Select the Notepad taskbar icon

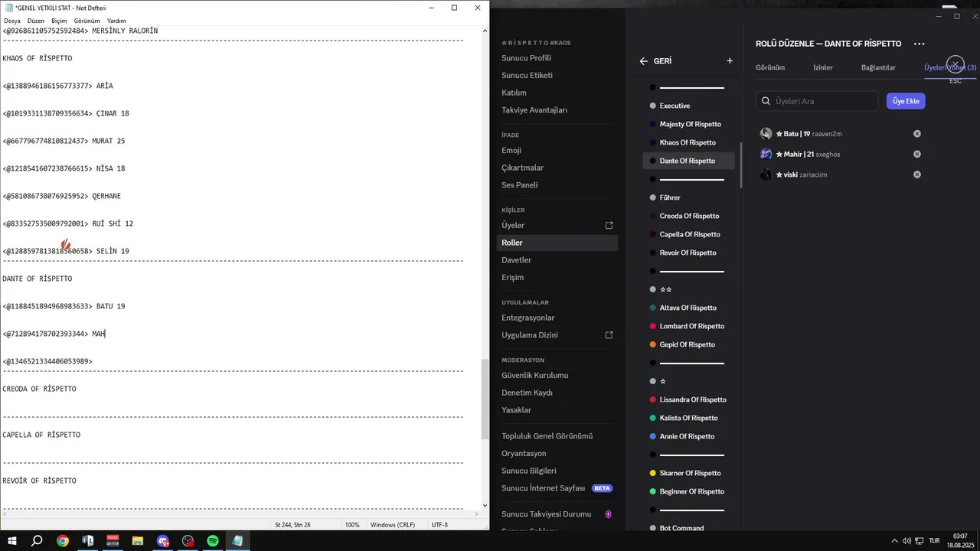tap(238, 540)
